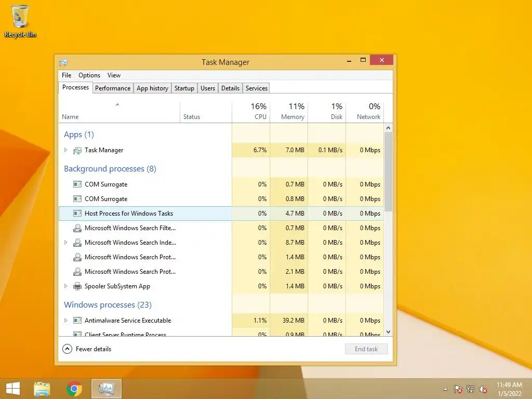532x399 pixels.
Task: Select the Antimalware Service Executable row
Action: pyautogui.click(x=221, y=320)
